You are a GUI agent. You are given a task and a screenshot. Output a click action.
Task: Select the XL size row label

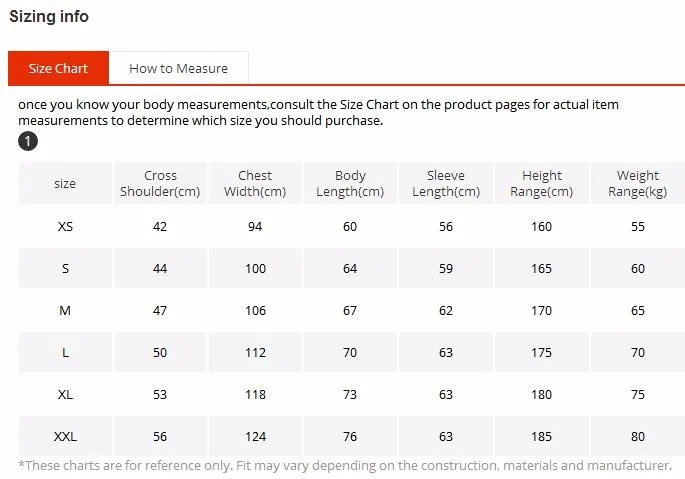point(65,395)
